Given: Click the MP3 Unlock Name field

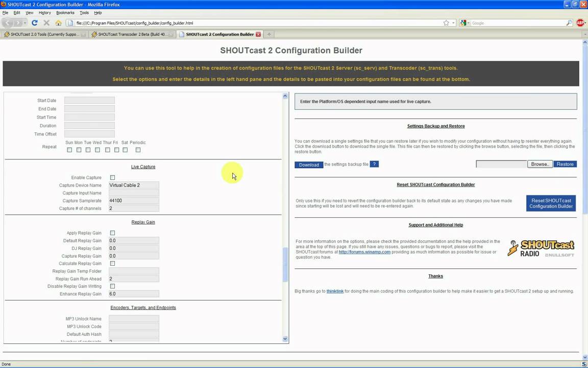Looking at the screenshot, I should pyautogui.click(x=134, y=319).
